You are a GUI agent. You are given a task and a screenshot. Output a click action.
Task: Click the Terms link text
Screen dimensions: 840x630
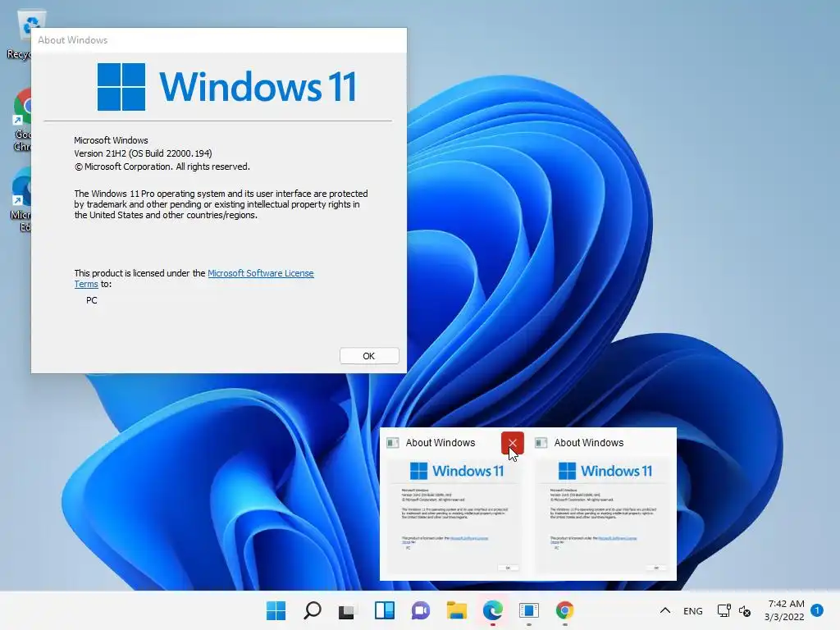[86, 284]
